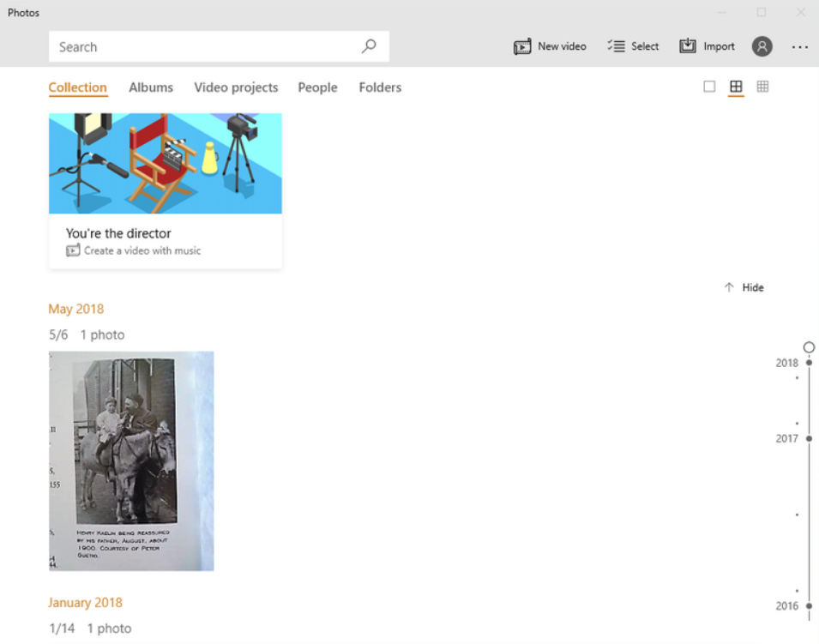Click the timeline scroll handle circle
The height and width of the screenshot is (644, 819).
pyautogui.click(x=809, y=347)
